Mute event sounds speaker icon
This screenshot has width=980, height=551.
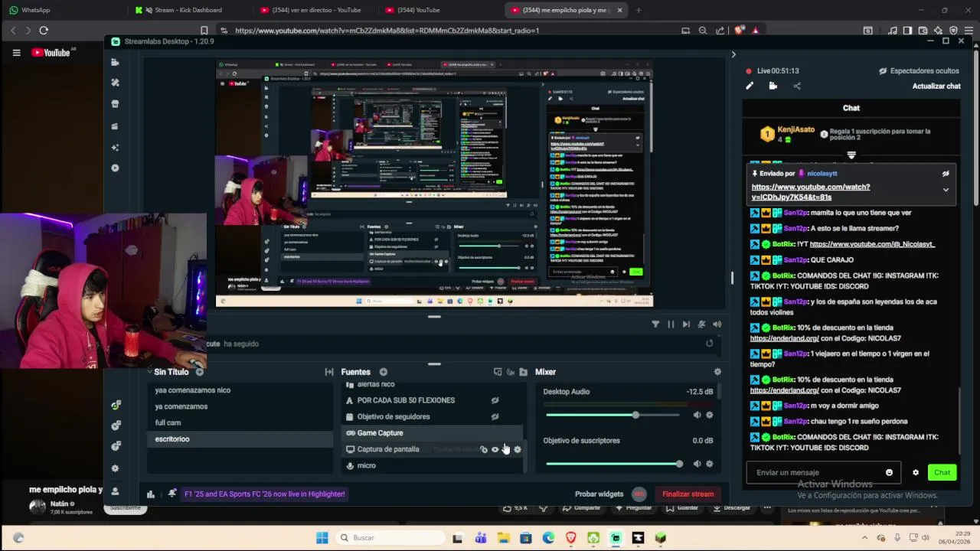(x=717, y=324)
